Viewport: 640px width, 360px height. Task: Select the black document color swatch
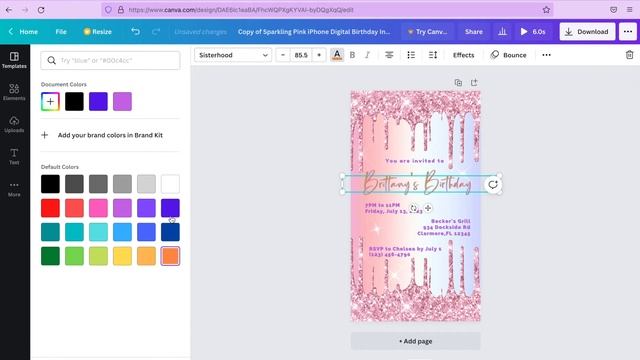click(74, 102)
